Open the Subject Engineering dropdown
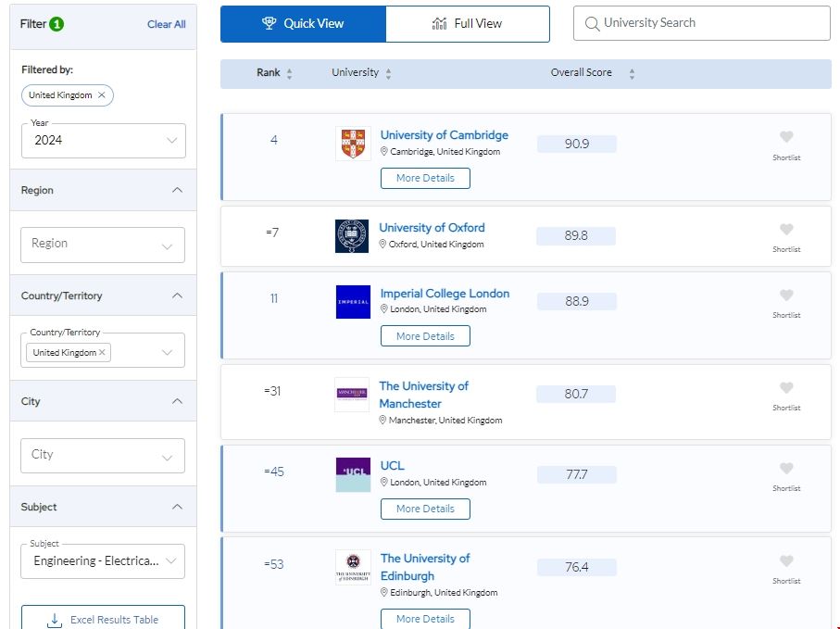This screenshot has height=629, width=840. [x=103, y=561]
